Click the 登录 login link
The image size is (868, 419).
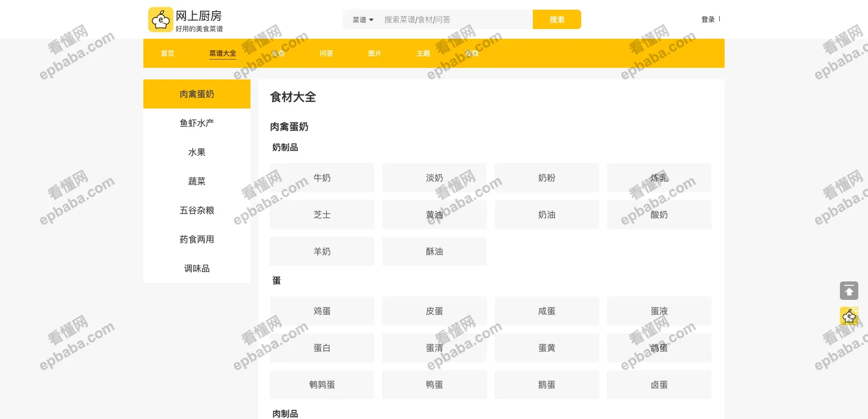[x=708, y=19]
